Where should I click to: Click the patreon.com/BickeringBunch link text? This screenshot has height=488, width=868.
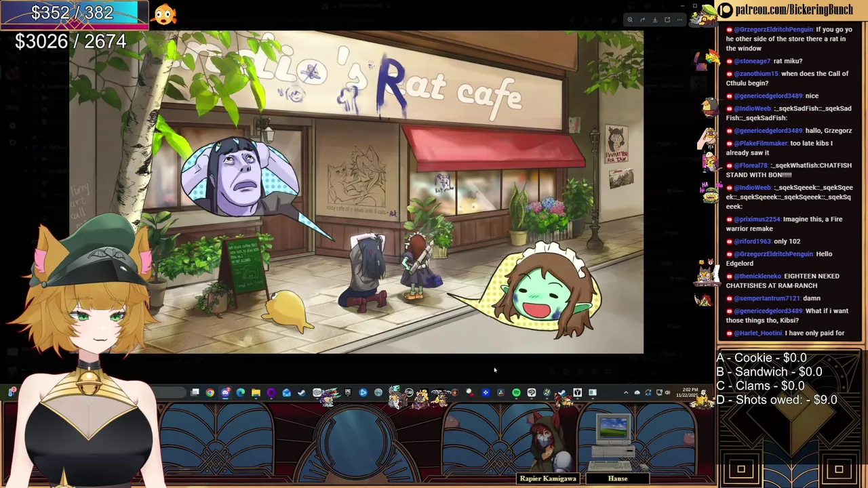[x=795, y=9]
